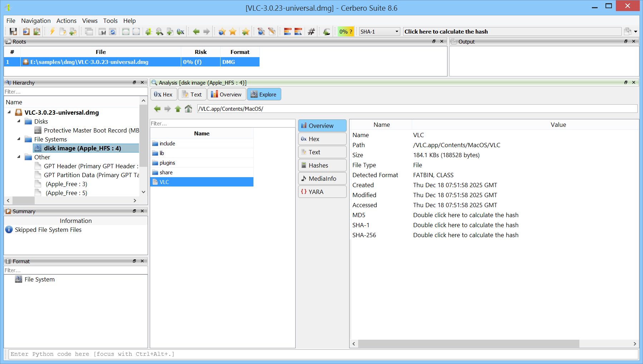
Task: Click the lightning bolt toolbar icon
Action: (x=52, y=32)
